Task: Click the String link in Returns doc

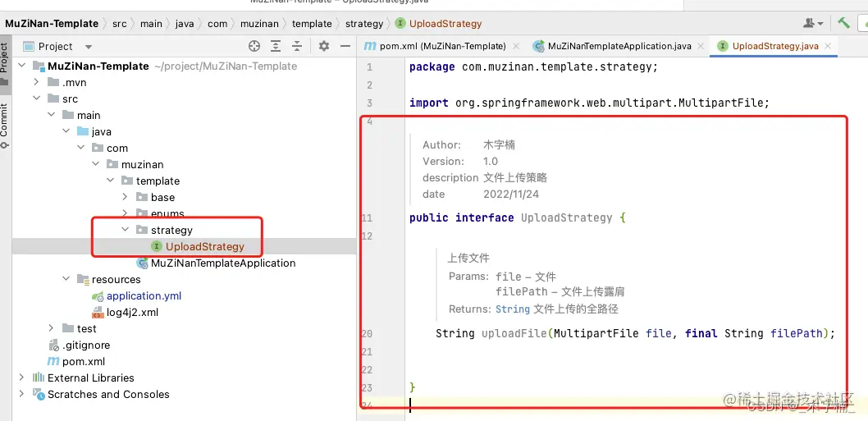Action: point(513,309)
